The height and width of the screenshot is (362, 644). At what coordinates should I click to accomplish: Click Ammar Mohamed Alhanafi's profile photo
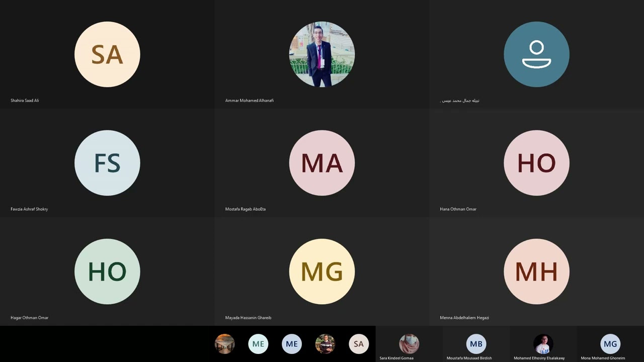pyautogui.click(x=322, y=54)
